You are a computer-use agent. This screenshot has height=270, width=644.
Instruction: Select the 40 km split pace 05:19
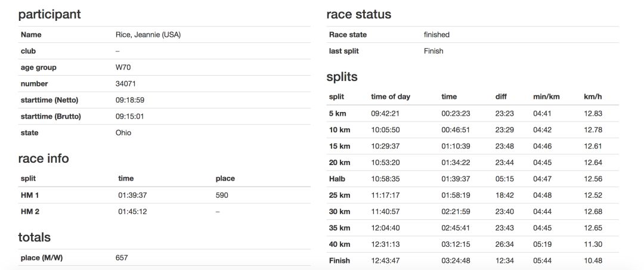(x=541, y=244)
